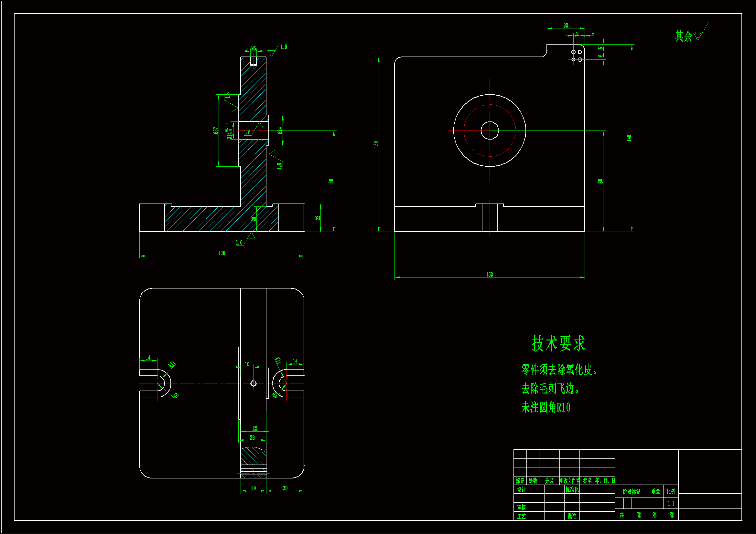This screenshot has width=756, height=534.
Task: Click the Ø57 diameter dimension
Action: (216, 130)
